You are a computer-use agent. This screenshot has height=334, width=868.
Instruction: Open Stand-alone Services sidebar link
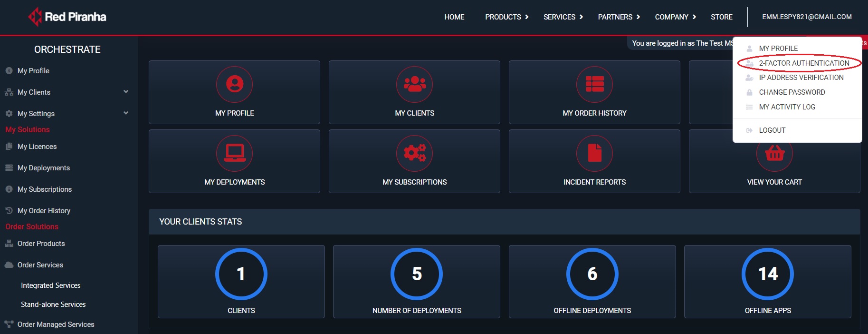pos(53,305)
